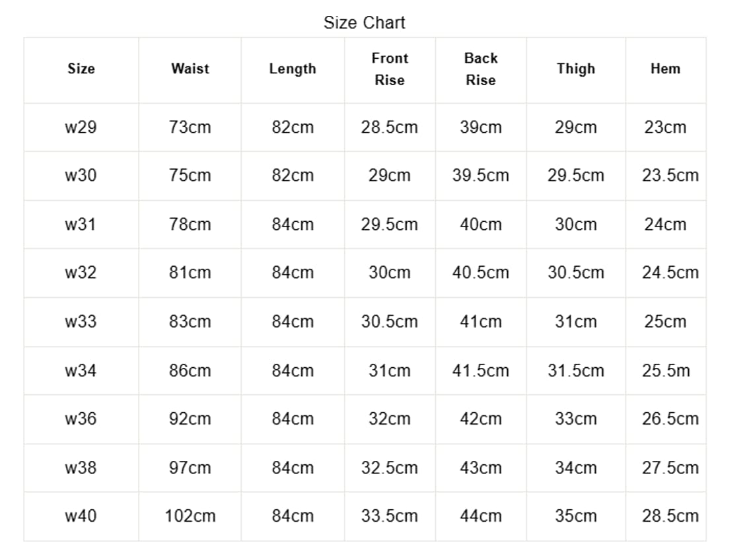Click the 102cm waist value
The width and height of the screenshot is (743, 560).
190,516
